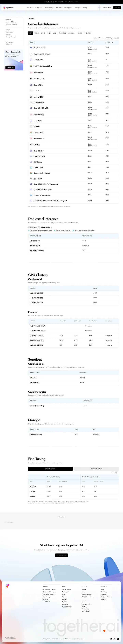This screenshot has height=644, width=123.
Task: Switch to the EMBEDDINGS tab
Action: 72,33
